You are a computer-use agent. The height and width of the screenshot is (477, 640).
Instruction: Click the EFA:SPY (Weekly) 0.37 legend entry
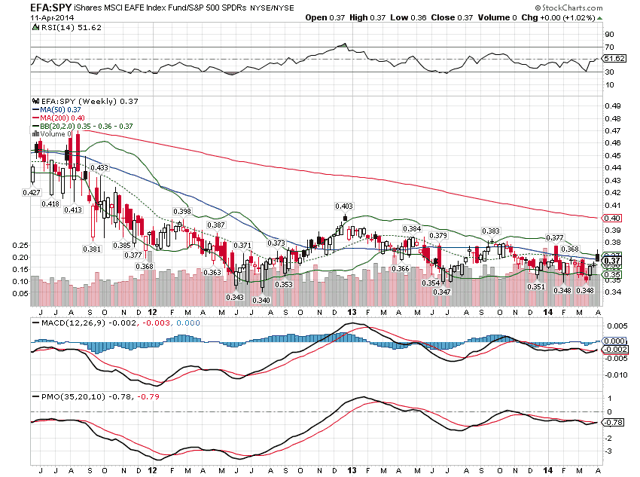(x=89, y=101)
